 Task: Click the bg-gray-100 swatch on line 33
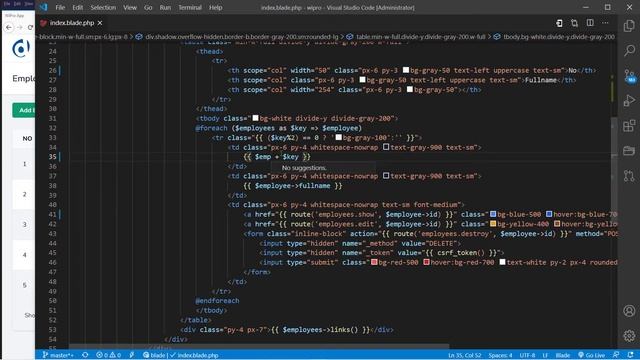pos(338,138)
